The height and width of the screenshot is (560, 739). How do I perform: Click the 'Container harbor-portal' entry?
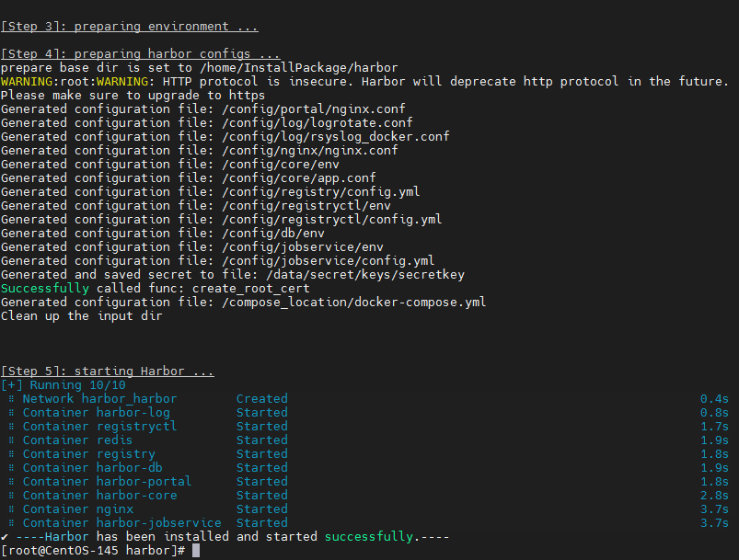click(x=108, y=481)
